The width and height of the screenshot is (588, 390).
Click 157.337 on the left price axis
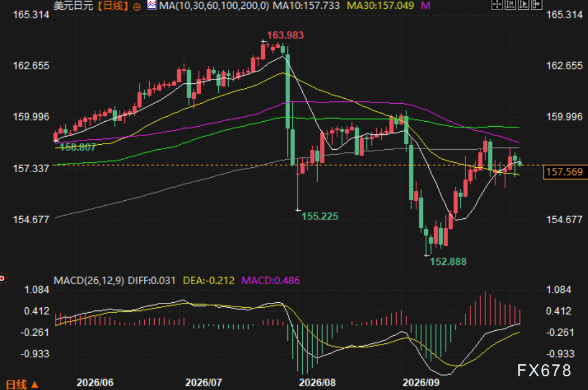tap(31, 169)
